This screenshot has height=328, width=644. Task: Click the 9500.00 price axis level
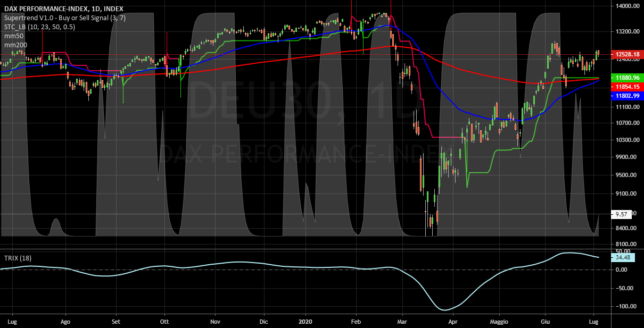[625, 175]
